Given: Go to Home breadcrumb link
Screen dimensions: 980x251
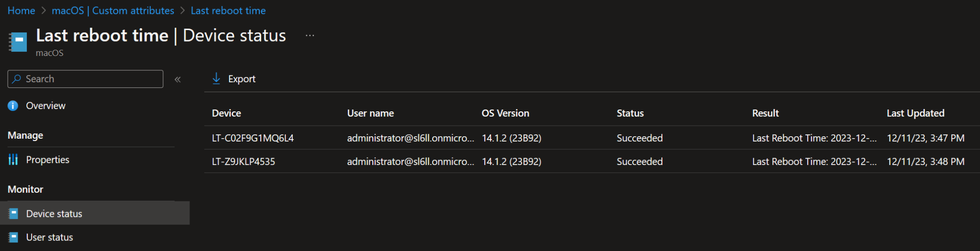Looking at the screenshot, I should point(21,11).
